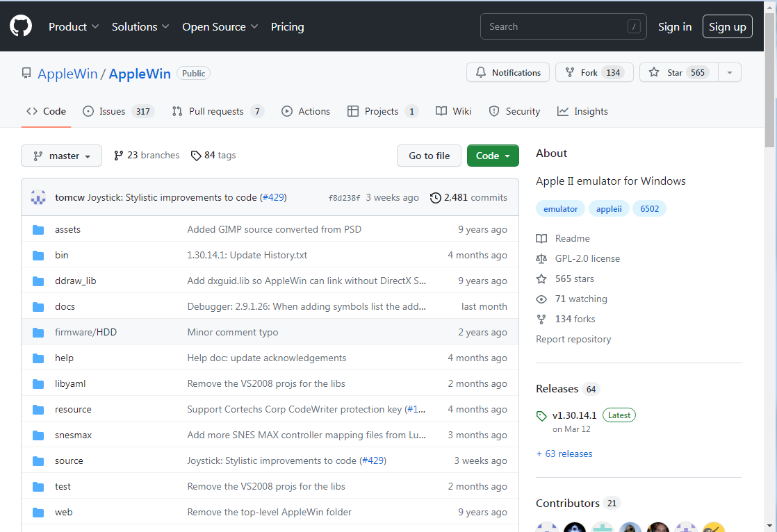Click the Notifications bell button
Screen dimensions: 777x532
coord(508,72)
